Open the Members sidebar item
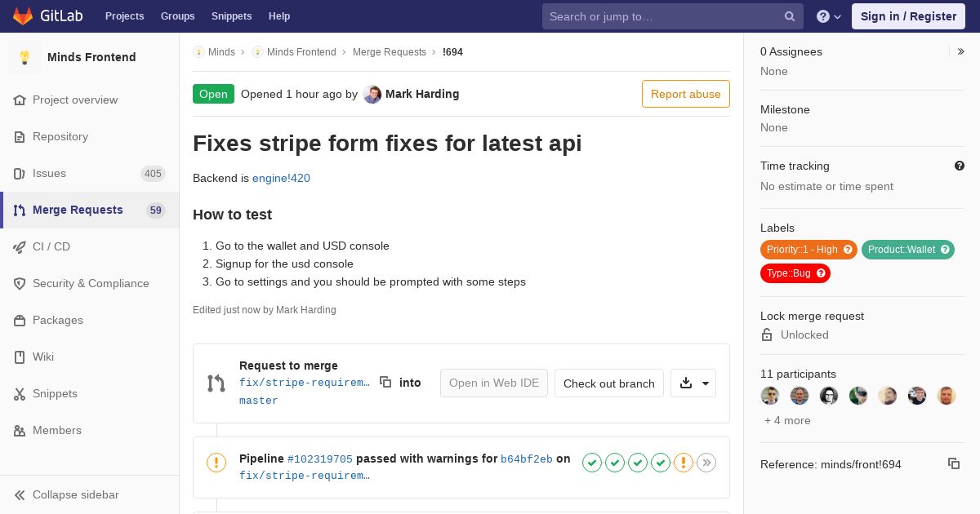 click(90, 430)
